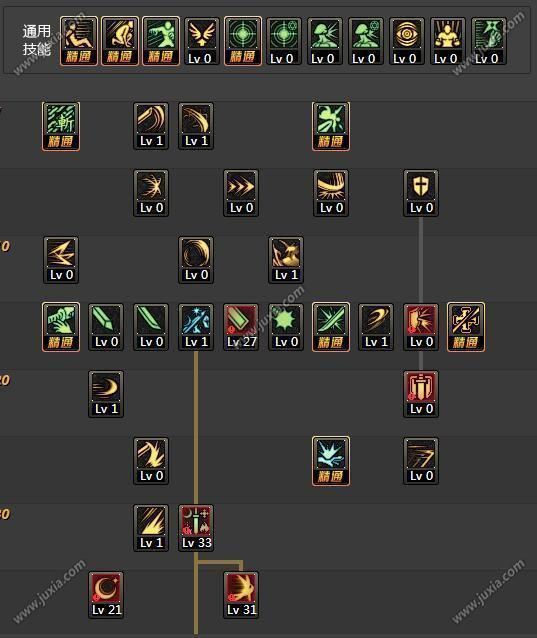Click the blue swordsman Lv 1 skill
The height and width of the screenshot is (638, 537).
(x=196, y=327)
